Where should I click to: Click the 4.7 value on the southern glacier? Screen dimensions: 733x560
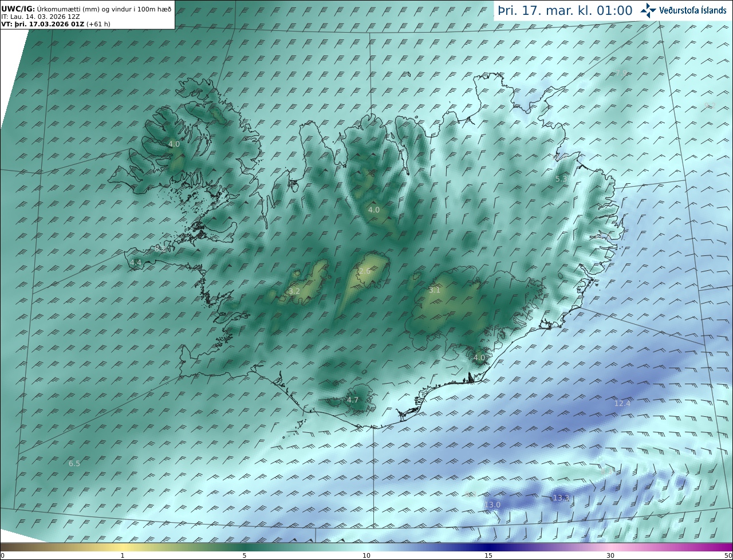click(x=352, y=400)
